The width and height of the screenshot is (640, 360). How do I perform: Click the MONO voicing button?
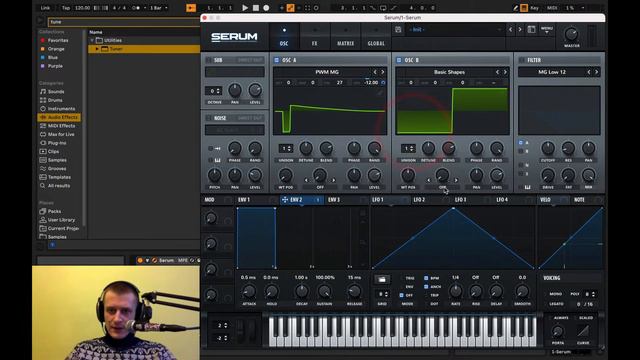[556, 294]
